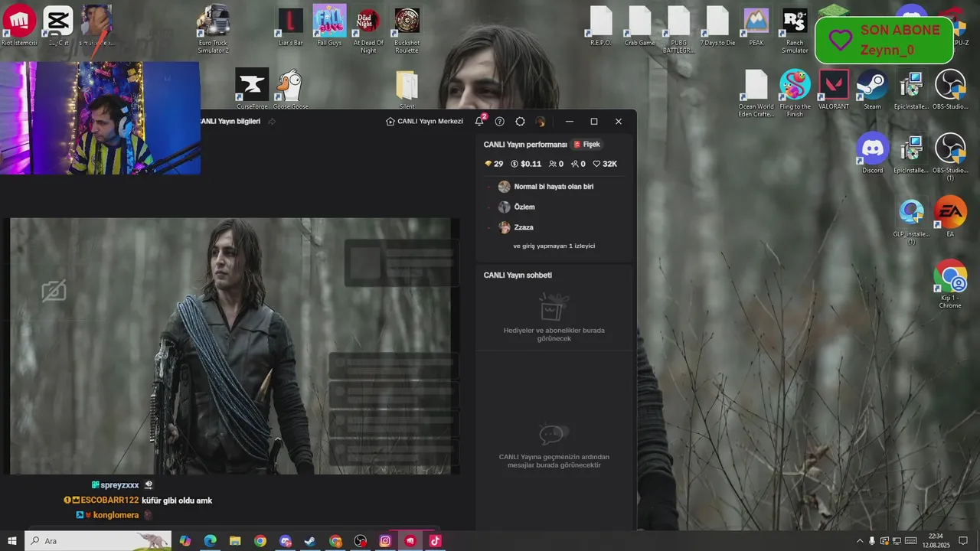
Task: Check the diamonds count 29
Action: 494,164
